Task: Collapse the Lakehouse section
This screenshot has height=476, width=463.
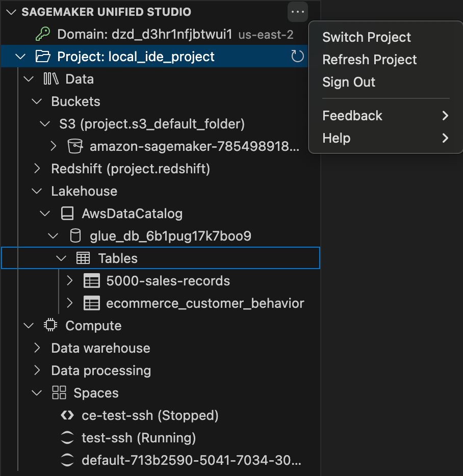Action: pyautogui.click(x=36, y=191)
